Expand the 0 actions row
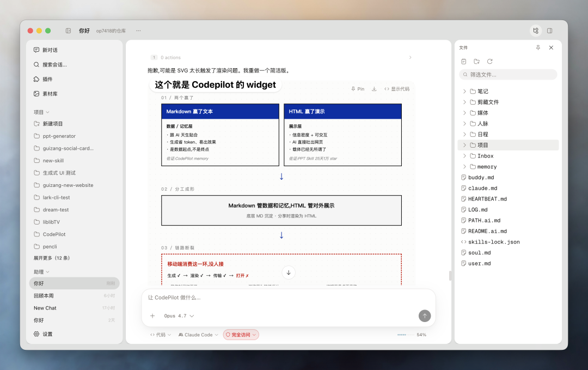The image size is (588, 370). (x=281, y=57)
